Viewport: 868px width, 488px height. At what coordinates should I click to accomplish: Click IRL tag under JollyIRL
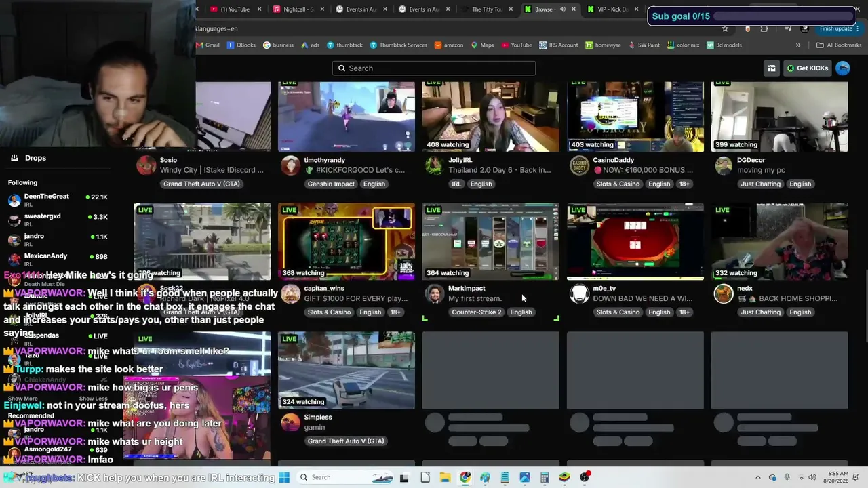[456, 184]
